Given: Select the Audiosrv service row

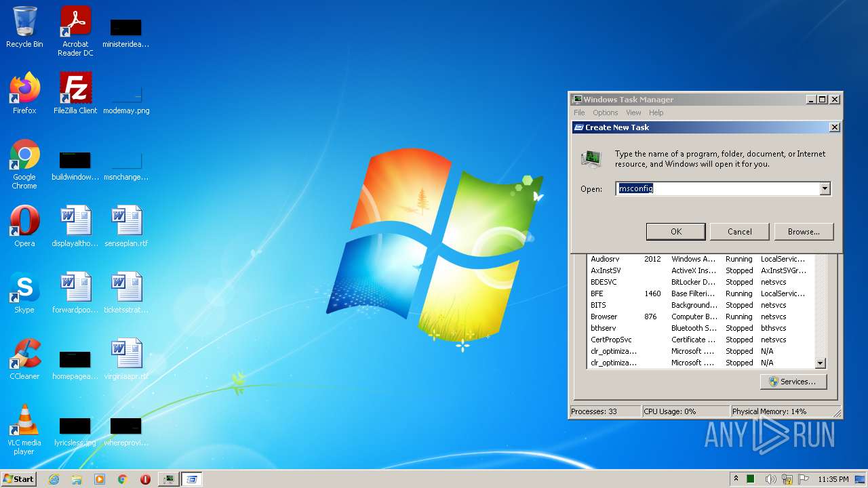Looking at the screenshot, I should click(701, 259).
